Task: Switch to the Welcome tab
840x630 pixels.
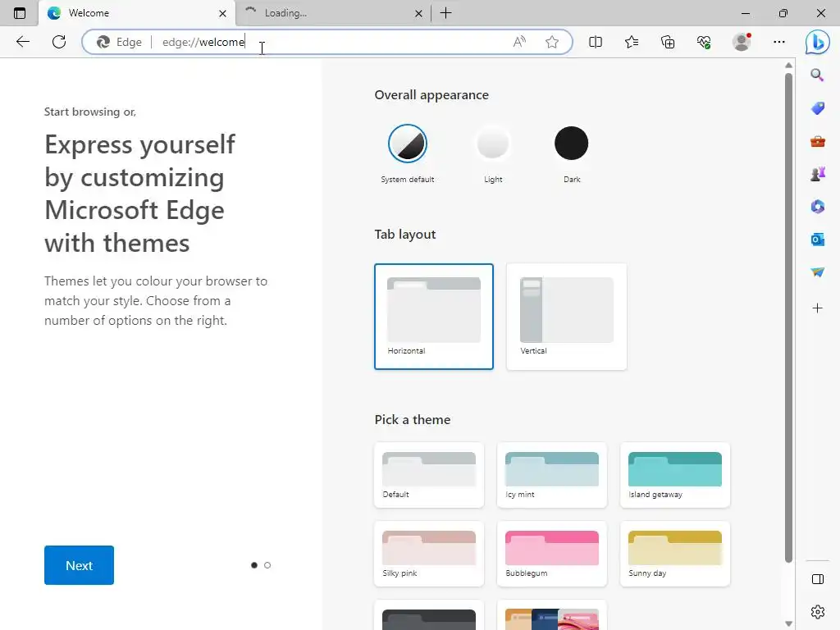Action: click(137, 13)
